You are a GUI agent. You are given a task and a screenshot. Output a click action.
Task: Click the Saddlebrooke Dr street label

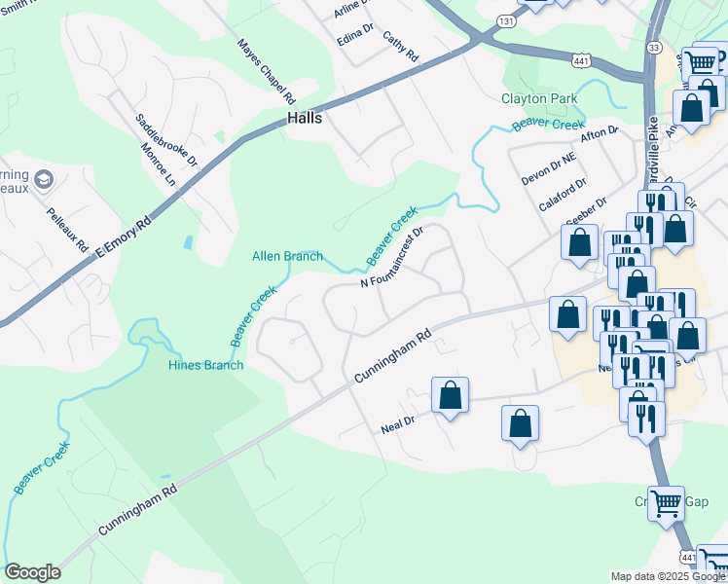click(x=166, y=140)
